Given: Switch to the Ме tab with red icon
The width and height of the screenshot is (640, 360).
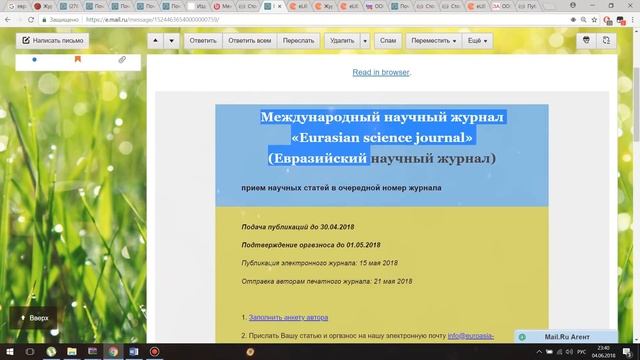Looking at the screenshot, I should 223,6.
